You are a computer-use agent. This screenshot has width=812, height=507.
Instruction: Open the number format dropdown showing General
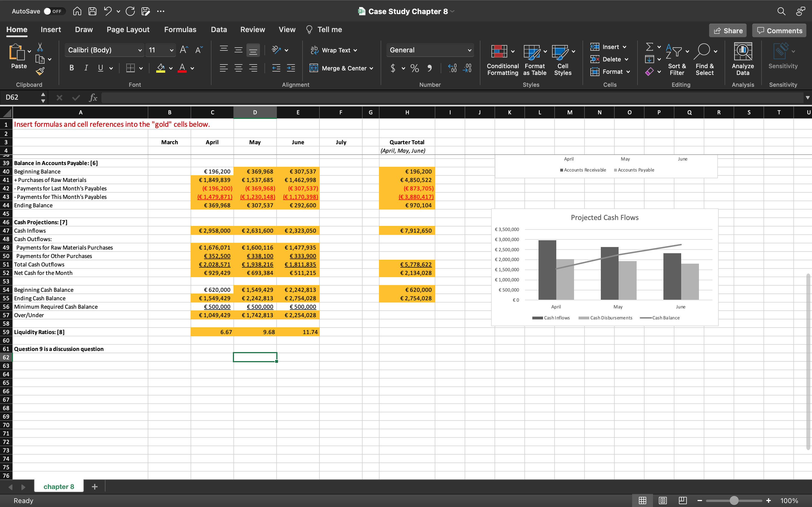(469, 50)
